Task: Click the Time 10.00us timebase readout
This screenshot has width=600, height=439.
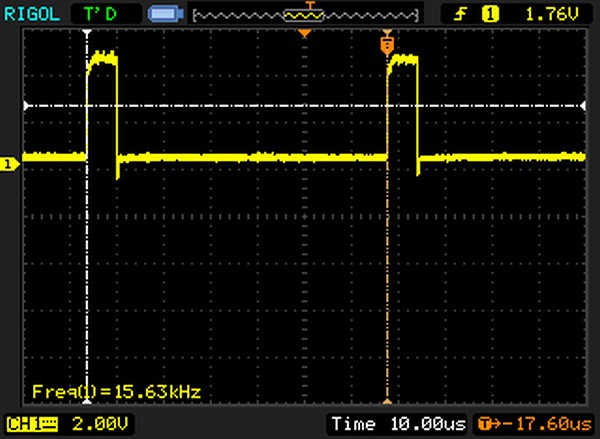Action: click(x=399, y=424)
